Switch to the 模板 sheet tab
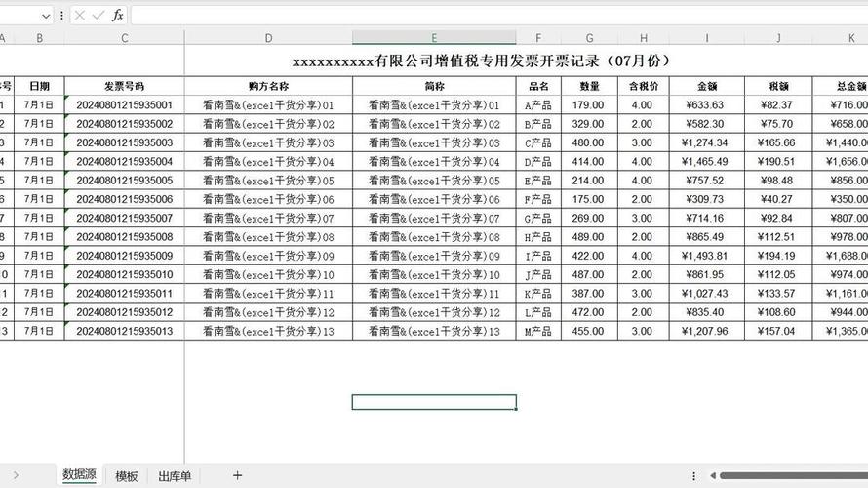 126,476
